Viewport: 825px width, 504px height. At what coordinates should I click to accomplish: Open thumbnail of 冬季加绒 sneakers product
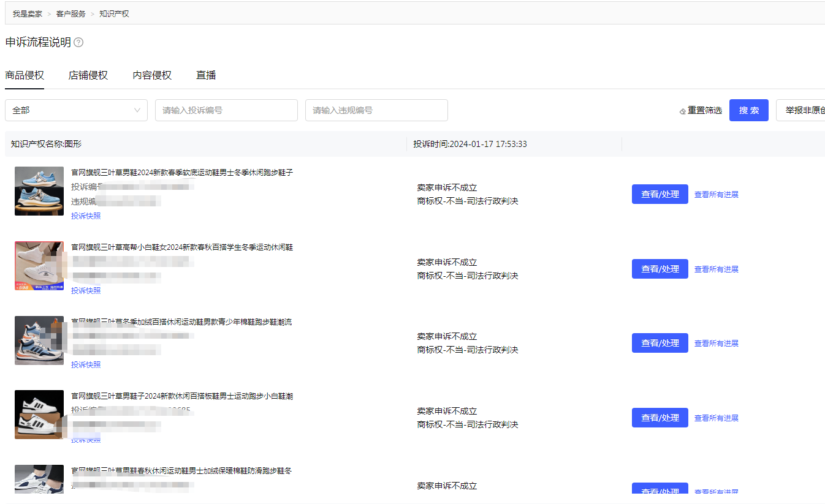(x=39, y=340)
